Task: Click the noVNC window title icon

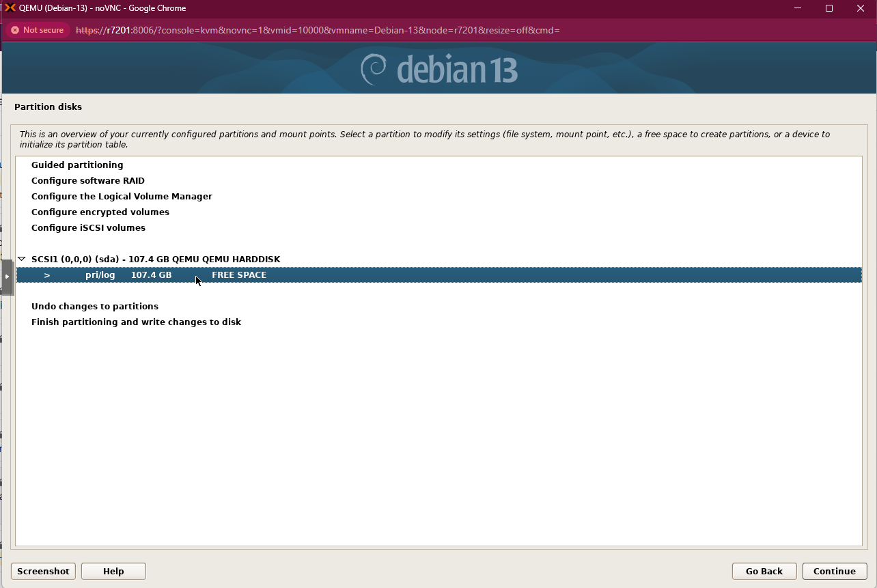Action: [10, 8]
